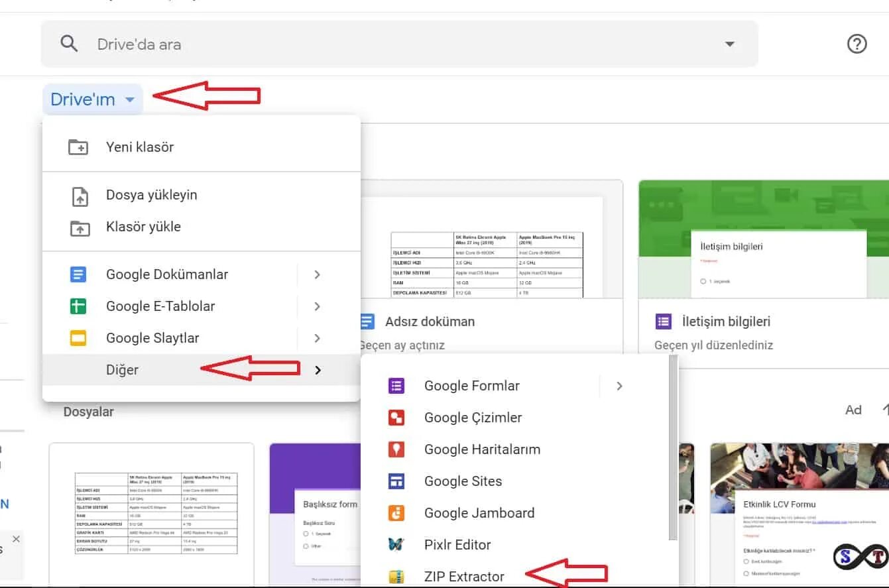Select Google Sites in submenu

[514, 481]
